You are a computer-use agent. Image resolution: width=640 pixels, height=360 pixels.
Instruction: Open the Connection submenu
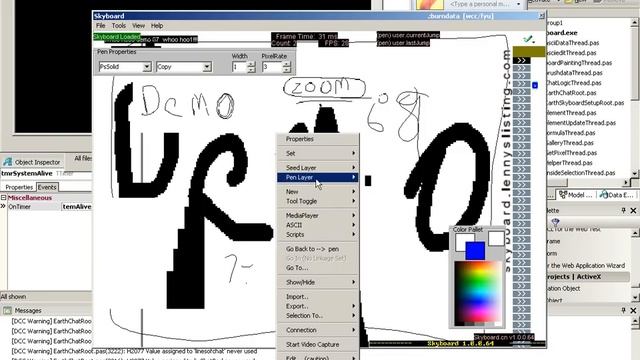click(318, 330)
